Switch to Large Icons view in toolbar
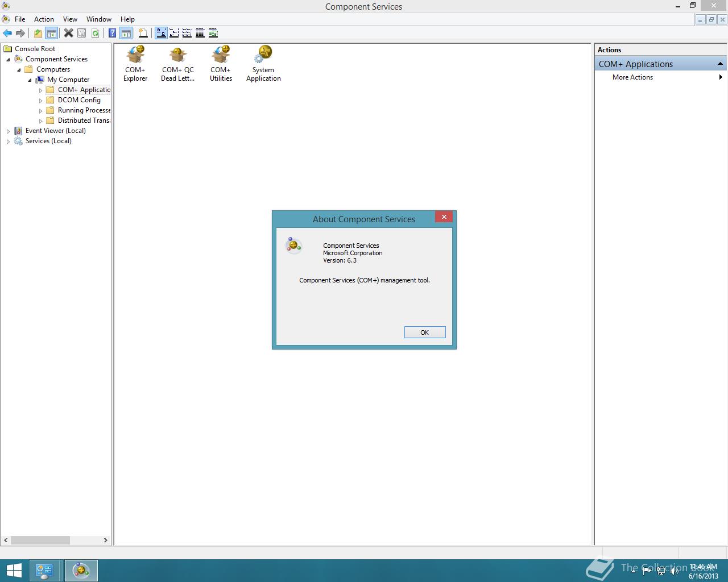 point(161,33)
